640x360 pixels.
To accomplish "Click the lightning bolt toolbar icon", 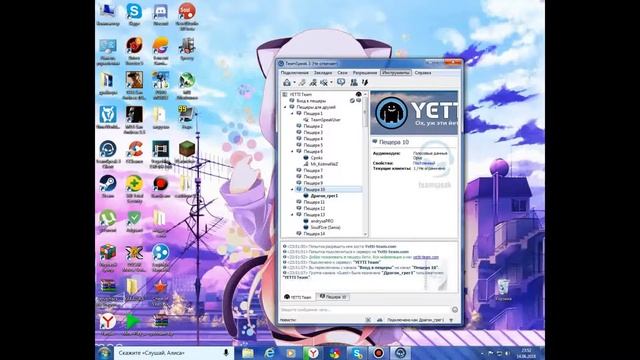I will coord(365,82).
